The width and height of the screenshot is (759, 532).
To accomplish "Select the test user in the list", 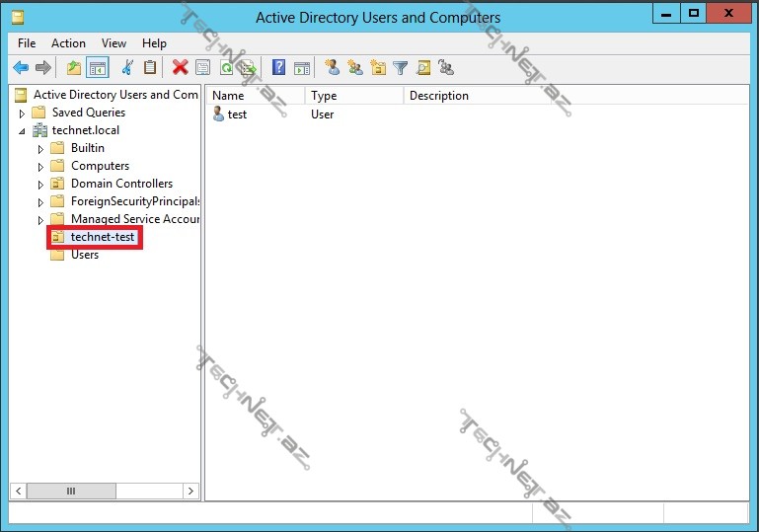I will click(x=237, y=114).
